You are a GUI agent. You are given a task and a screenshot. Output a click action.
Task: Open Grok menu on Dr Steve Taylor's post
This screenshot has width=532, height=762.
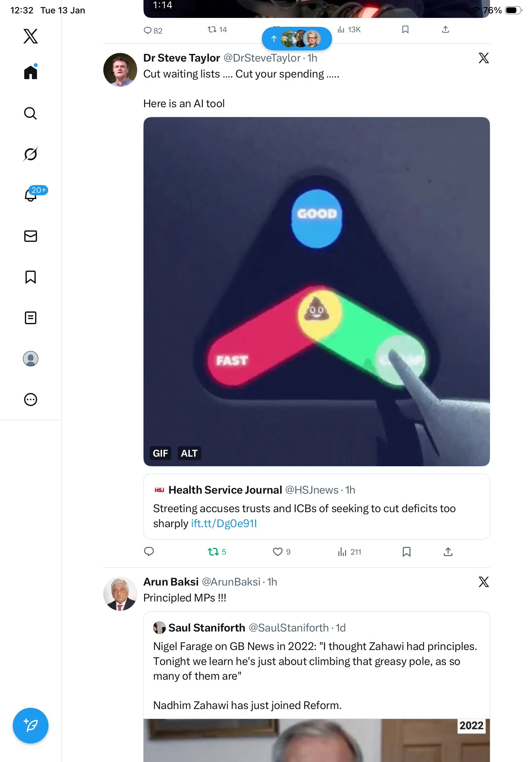[x=483, y=58]
